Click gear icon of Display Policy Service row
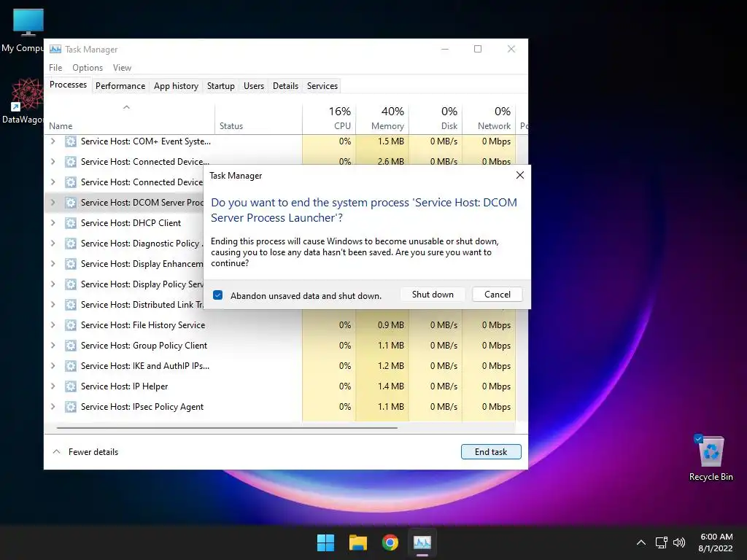Viewport: 747px width, 560px height. [71, 285]
